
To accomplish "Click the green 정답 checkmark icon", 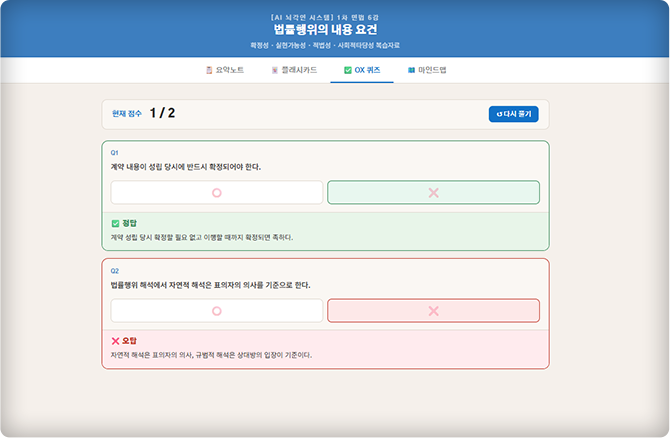I will tap(115, 223).
